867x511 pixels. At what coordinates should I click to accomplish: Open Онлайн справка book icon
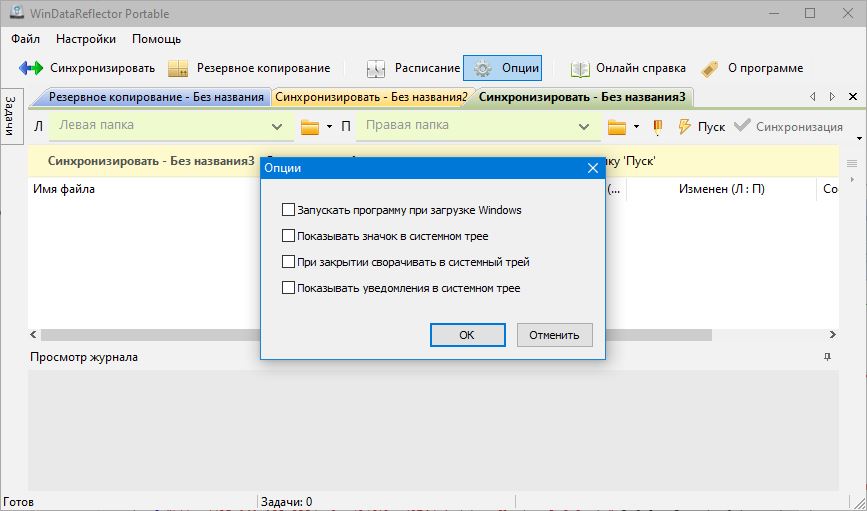click(x=580, y=69)
